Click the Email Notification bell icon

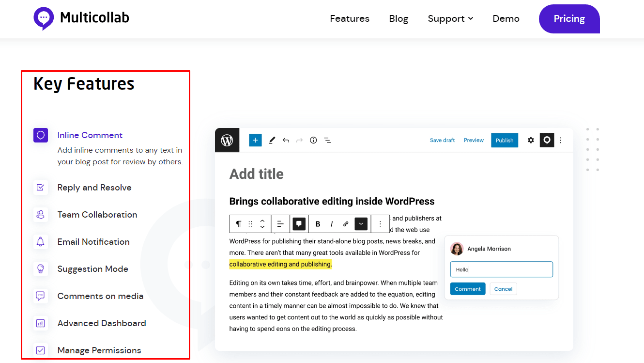tap(41, 242)
